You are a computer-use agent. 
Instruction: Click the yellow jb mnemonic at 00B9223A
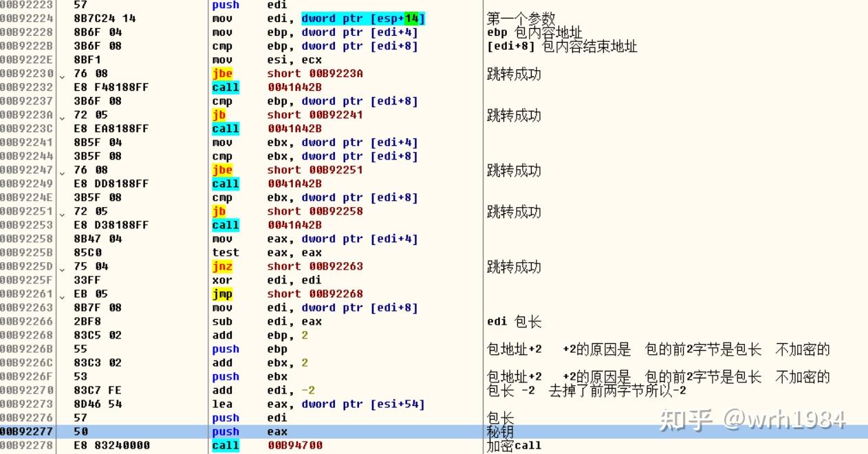tap(219, 114)
